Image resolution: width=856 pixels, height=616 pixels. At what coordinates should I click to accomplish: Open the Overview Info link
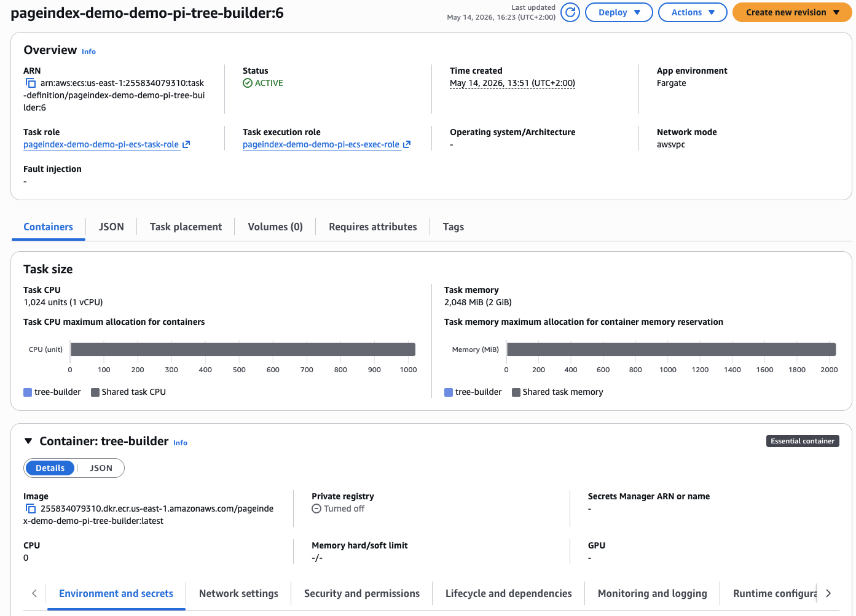(88, 52)
